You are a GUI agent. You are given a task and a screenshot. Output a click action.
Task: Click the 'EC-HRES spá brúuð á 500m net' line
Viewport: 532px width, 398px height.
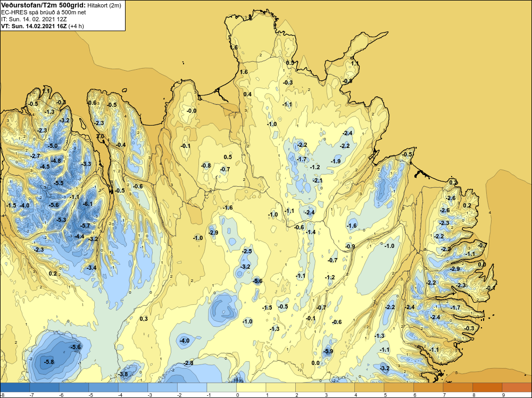point(44,12)
